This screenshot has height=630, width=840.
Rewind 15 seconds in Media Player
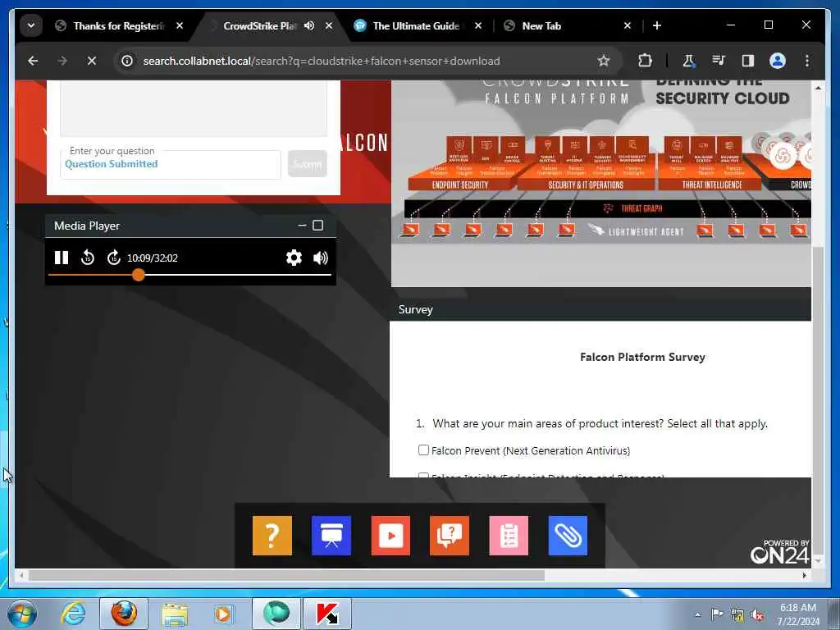(87, 258)
